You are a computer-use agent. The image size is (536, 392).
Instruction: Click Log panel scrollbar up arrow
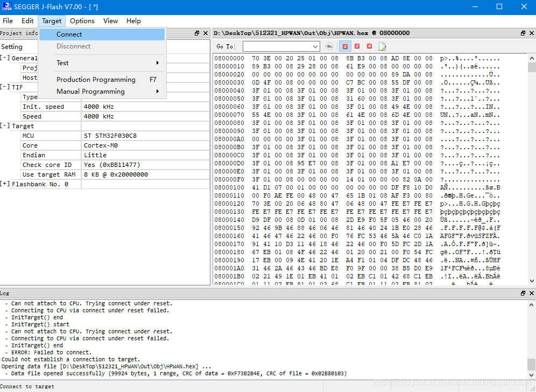pyautogui.click(x=532, y=304)
